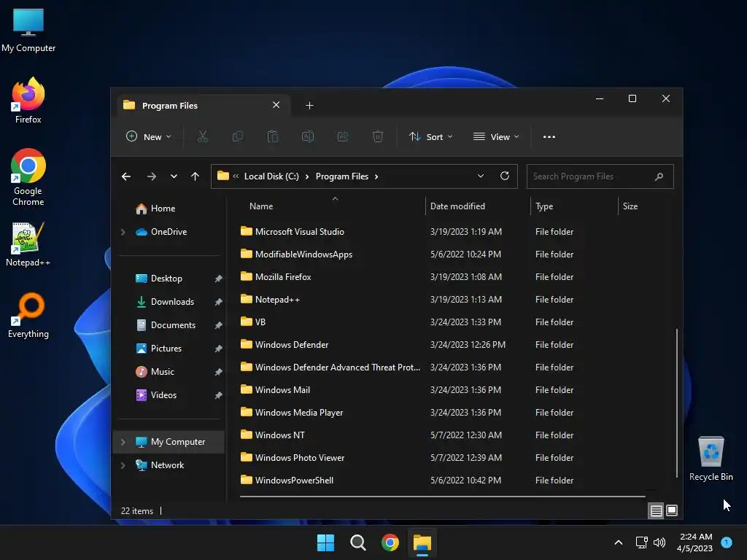The width and height of the screenshot is (747, 560).
Task: Add a new Explorer tab
Action: (x=309, y=105)
